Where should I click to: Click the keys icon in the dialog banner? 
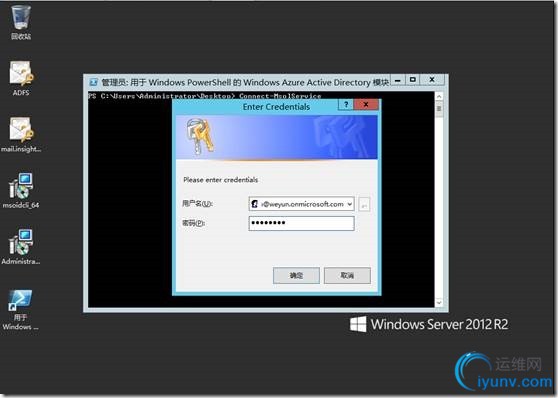(x=200, y=136)
